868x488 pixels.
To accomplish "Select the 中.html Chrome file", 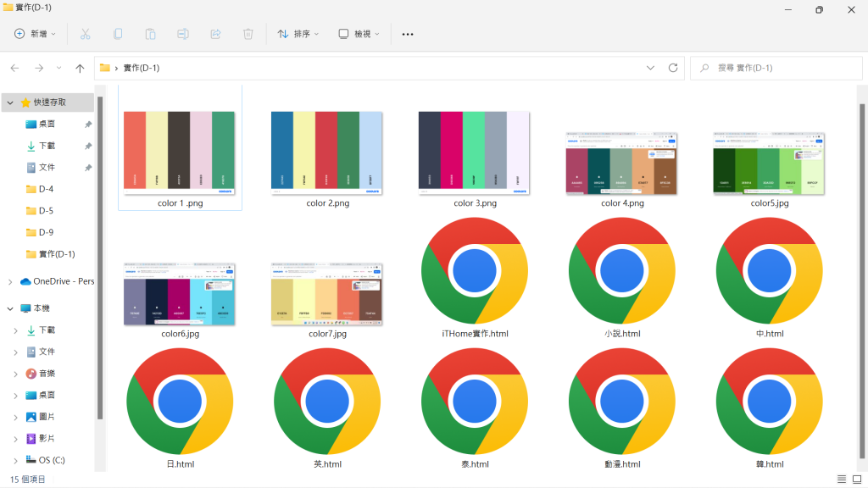I will 770,278.
